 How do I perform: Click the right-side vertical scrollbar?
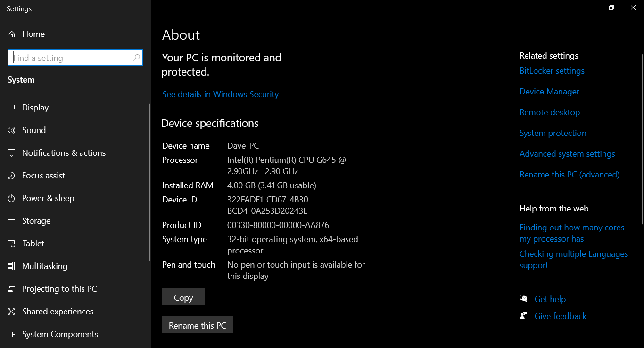pyautogui.click(x=642, y=137)
